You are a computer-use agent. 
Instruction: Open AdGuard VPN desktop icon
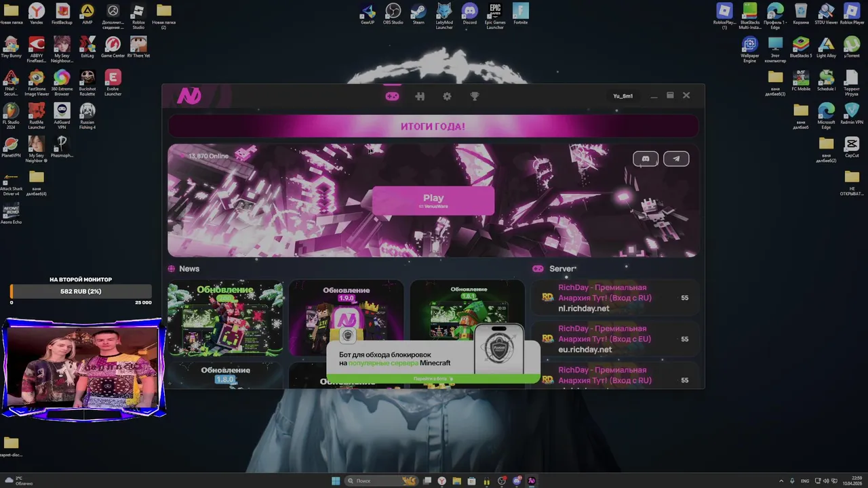(x=62, y=115)
